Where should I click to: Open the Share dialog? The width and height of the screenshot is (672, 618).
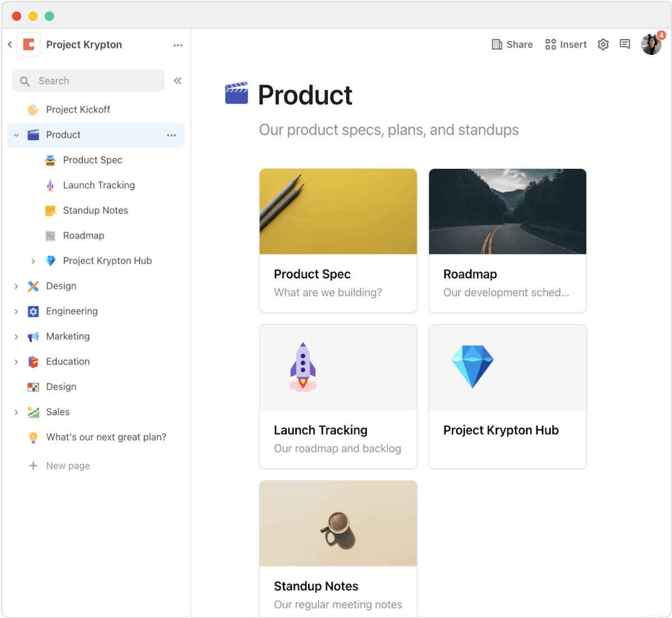pos(512,44)
